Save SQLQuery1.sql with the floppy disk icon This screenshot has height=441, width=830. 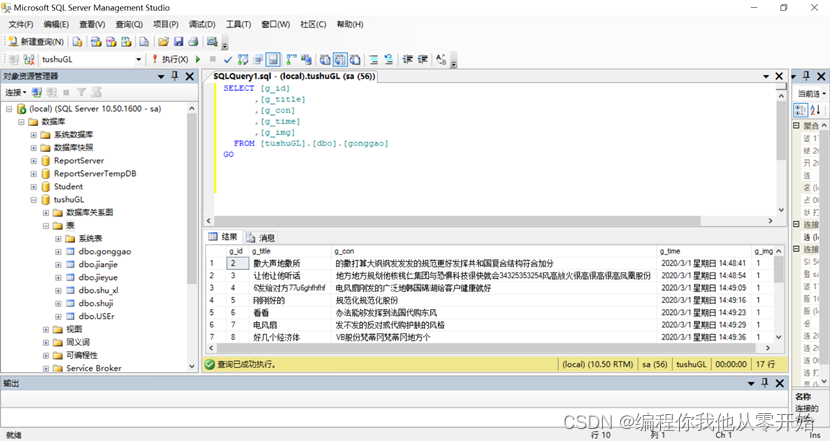click(x=178, y=42)
